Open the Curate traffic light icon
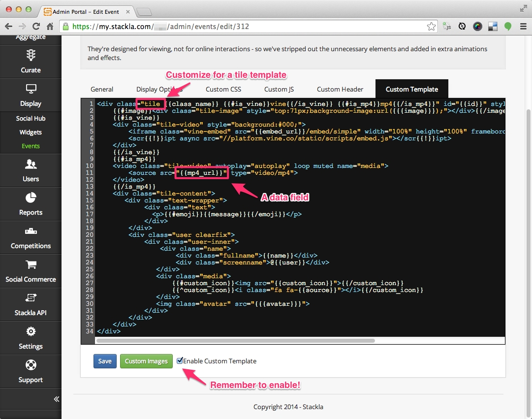This screenshot has height=419, width=532. click(31, 55)
